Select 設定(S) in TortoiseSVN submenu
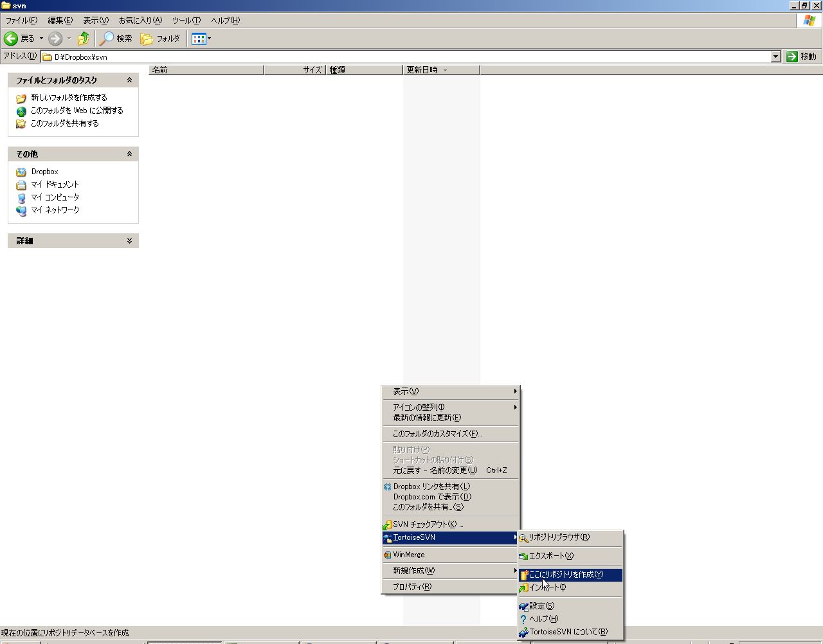 coord(570,606)
